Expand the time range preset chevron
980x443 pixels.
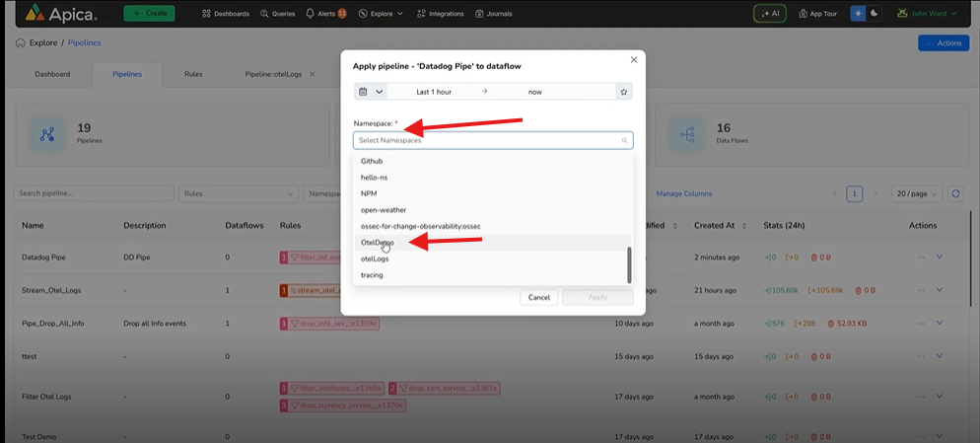tap(380, 92)
